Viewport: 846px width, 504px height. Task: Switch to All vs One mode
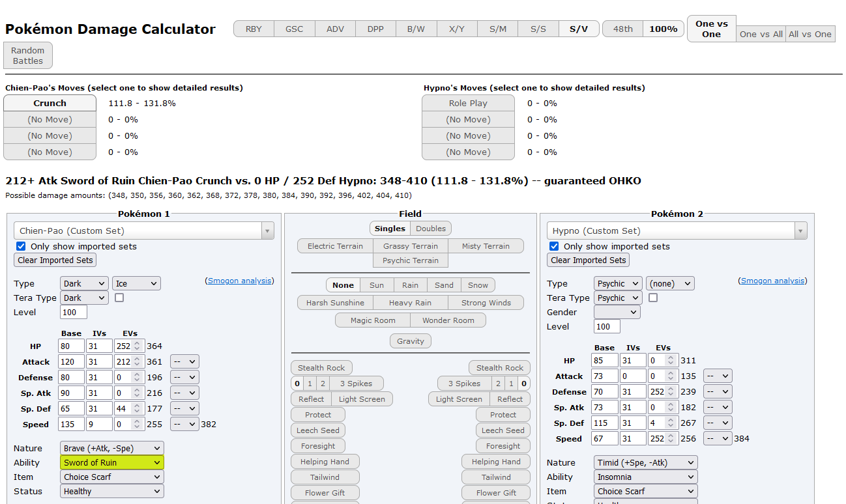[x=810, y=34]
